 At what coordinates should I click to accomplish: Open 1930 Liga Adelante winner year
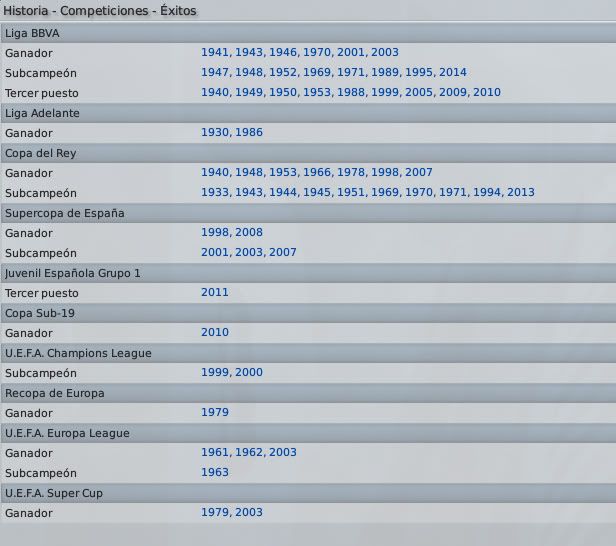215,132
